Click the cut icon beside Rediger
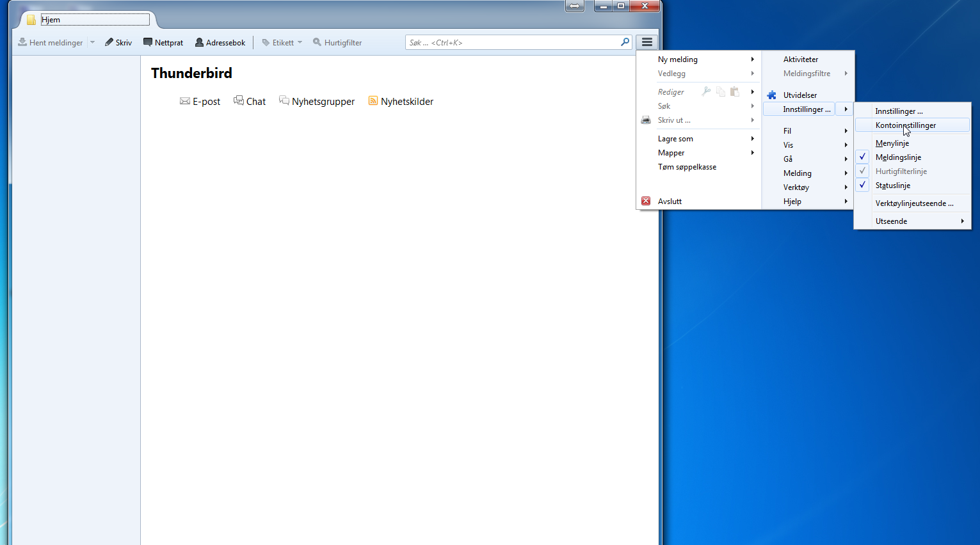The height and width of the screenshot is (545, 980). pyautogui.click(x=706, y=91)
